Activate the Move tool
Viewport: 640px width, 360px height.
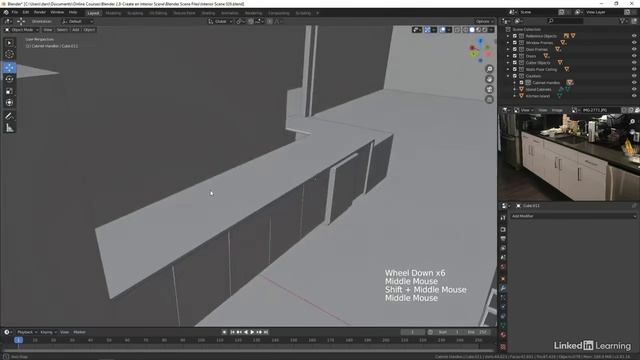tap(9, 67)
